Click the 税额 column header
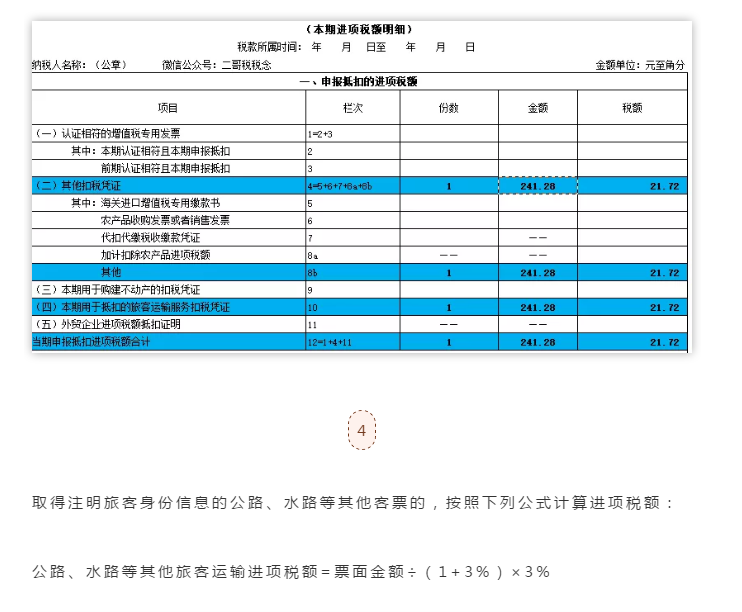 tap(632, 108)
